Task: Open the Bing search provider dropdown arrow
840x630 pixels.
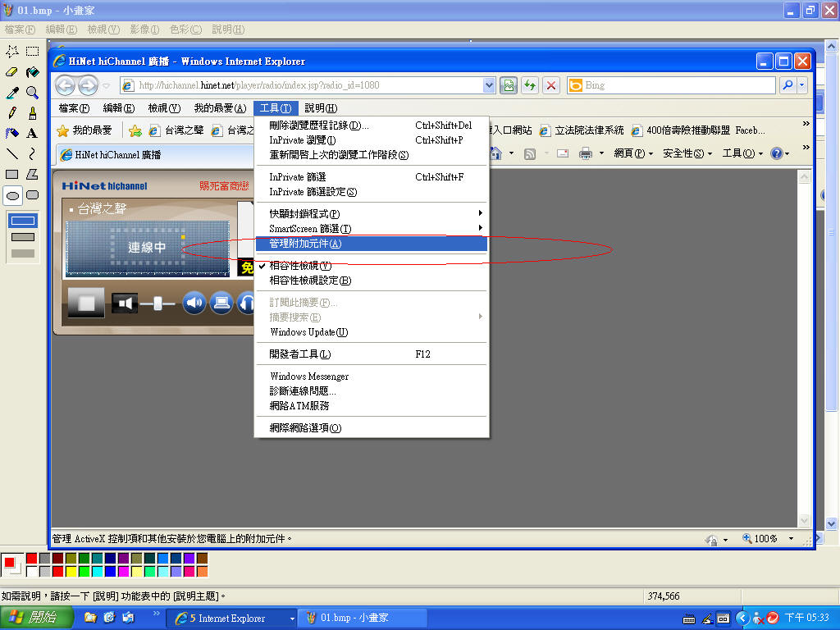Action: 801,85
